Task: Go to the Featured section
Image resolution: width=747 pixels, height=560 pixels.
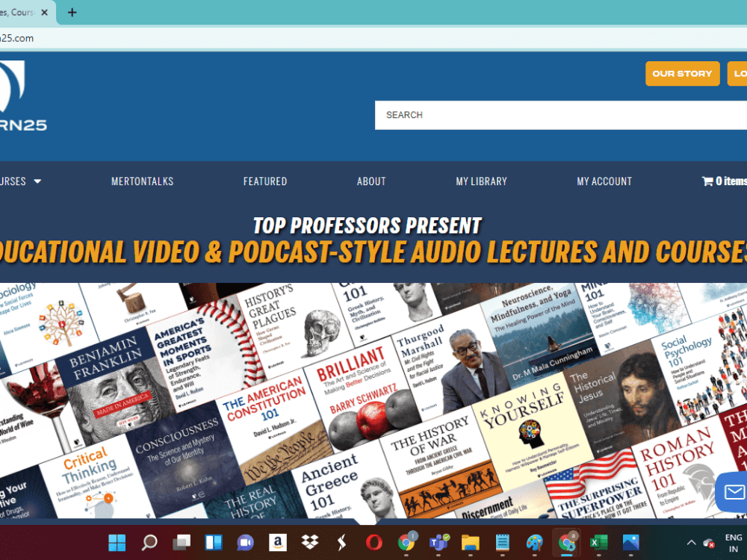Action: (x=265, y=181)
